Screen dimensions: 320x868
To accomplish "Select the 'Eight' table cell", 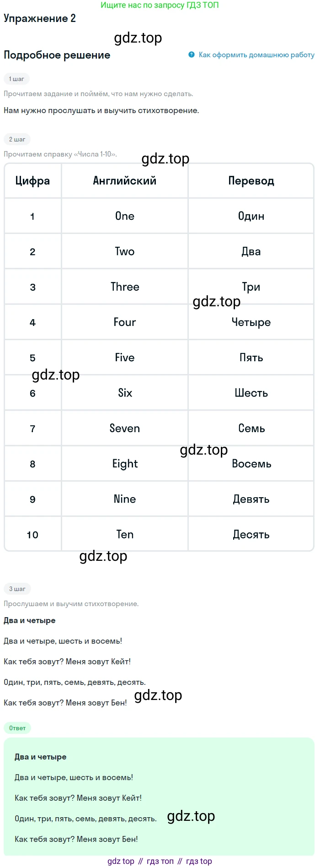I will [125, 464].
